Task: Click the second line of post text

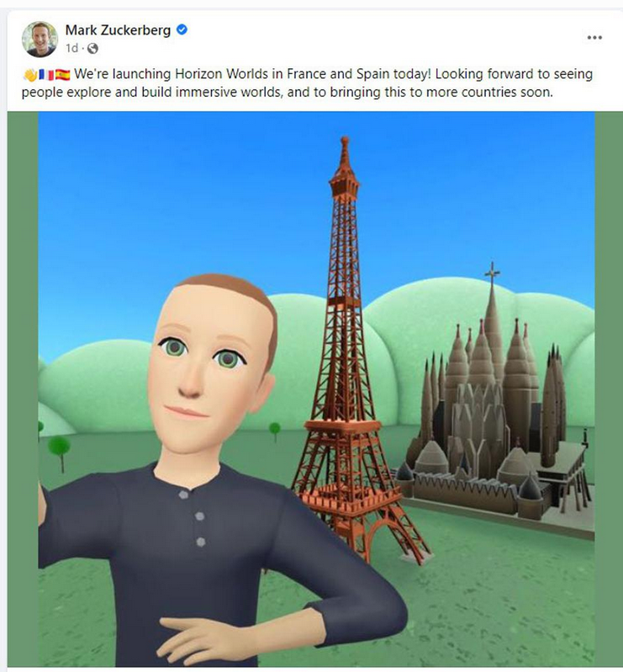Action: coord(287,93)
